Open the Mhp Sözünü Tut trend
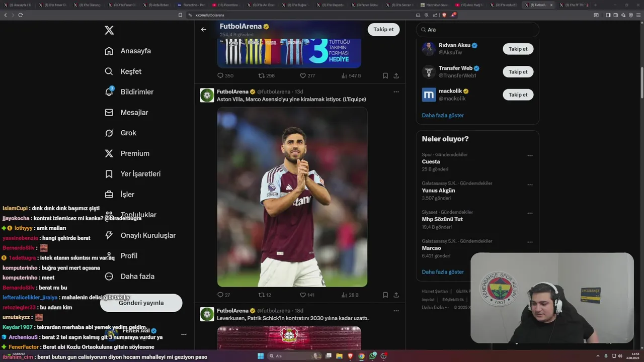The width and height of the screenshot is (644, 362). click(x=442, y=219)
